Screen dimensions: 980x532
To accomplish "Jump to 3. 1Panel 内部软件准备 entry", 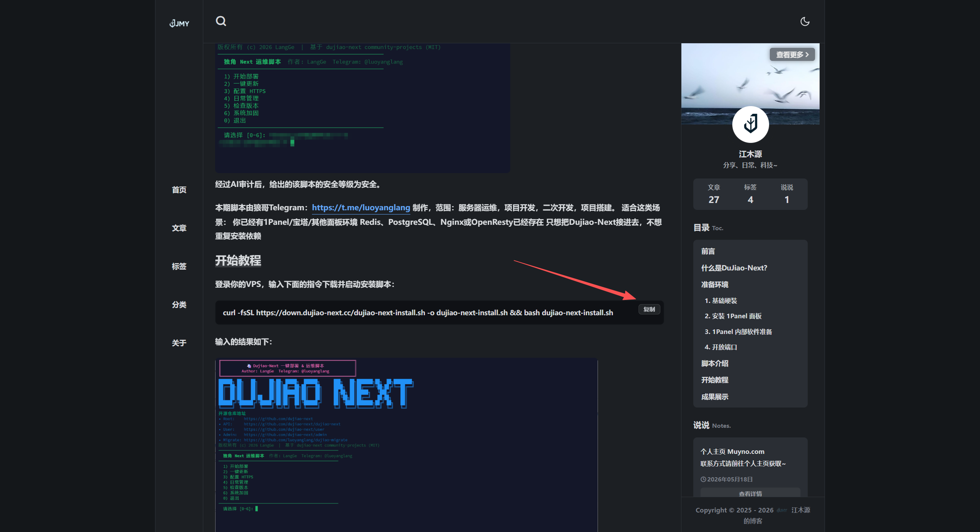I will [738, 332].
